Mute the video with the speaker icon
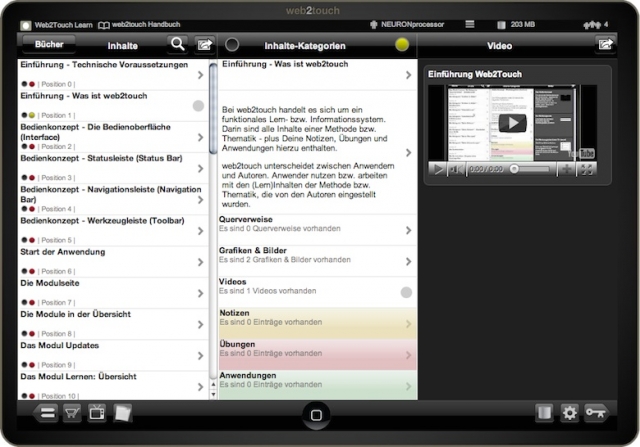Viewport: 640px width, 447px height. (456, 169)
